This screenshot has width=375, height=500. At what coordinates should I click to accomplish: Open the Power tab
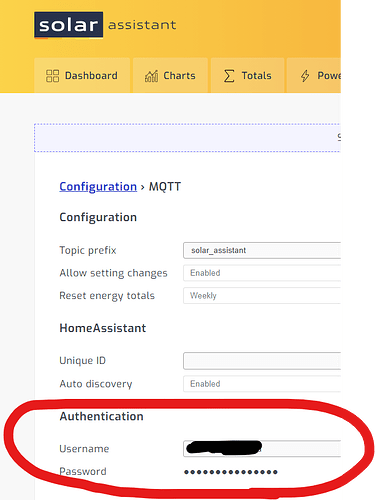[x=314, y=75]
